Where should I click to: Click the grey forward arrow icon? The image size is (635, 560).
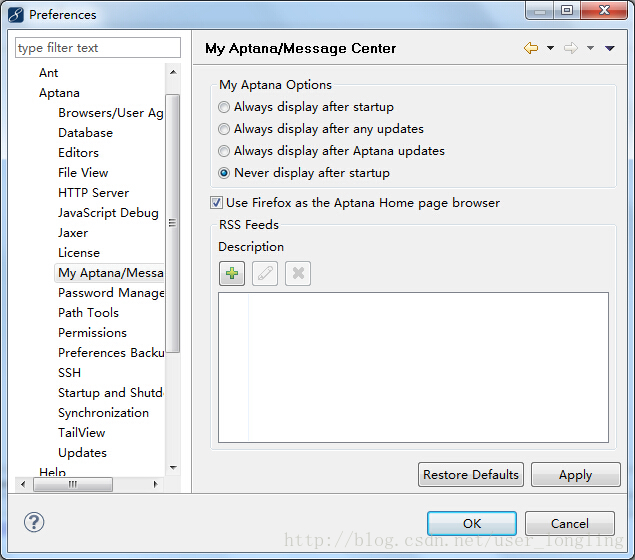pyautogui.click(x=571, y=48)
